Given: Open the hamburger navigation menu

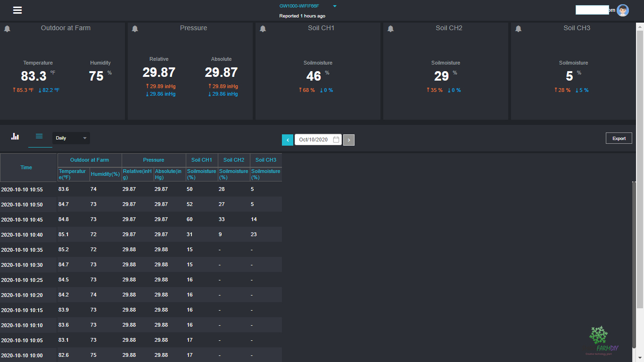Looking at the screenshot, I should pyautogui.click(x=17, y=10).
